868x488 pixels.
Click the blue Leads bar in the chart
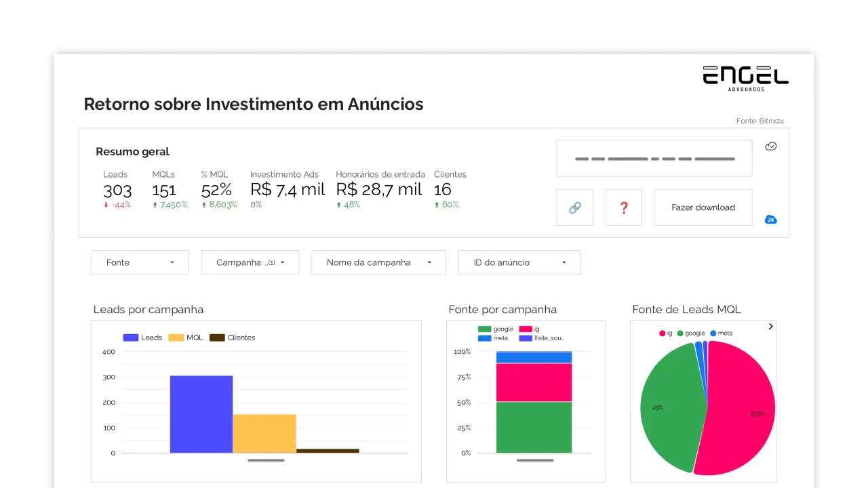[x=201, y=413]
